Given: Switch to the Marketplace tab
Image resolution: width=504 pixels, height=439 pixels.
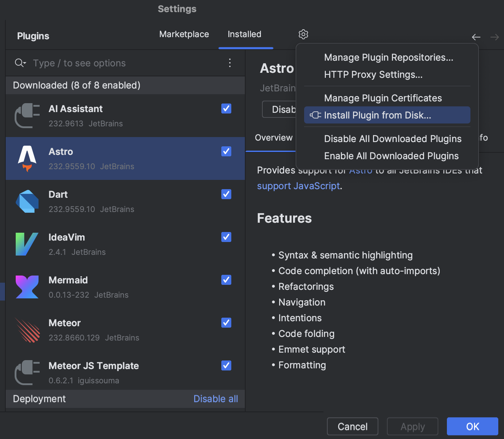Looking at the screenshot, I should [184, 34].
